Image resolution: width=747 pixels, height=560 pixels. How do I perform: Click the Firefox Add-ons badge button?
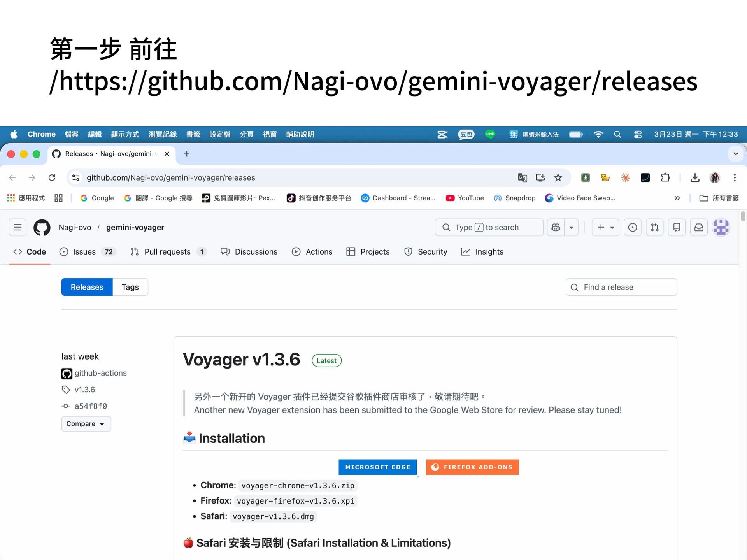pyautogui.click(x=472, y=467)
